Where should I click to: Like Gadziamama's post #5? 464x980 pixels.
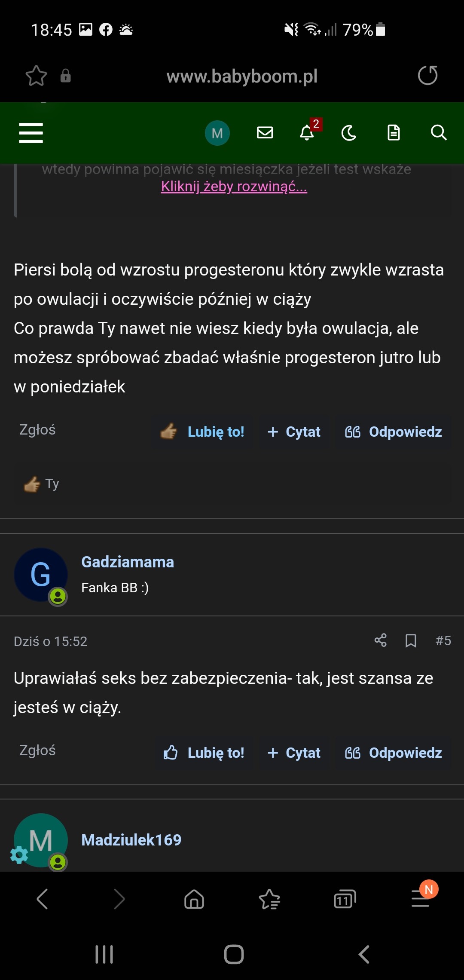204,753
